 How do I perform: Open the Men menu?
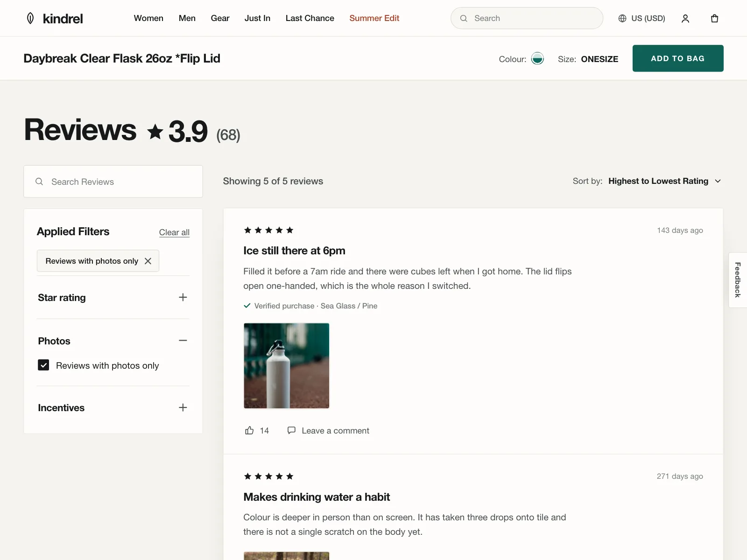click(187, 18)
